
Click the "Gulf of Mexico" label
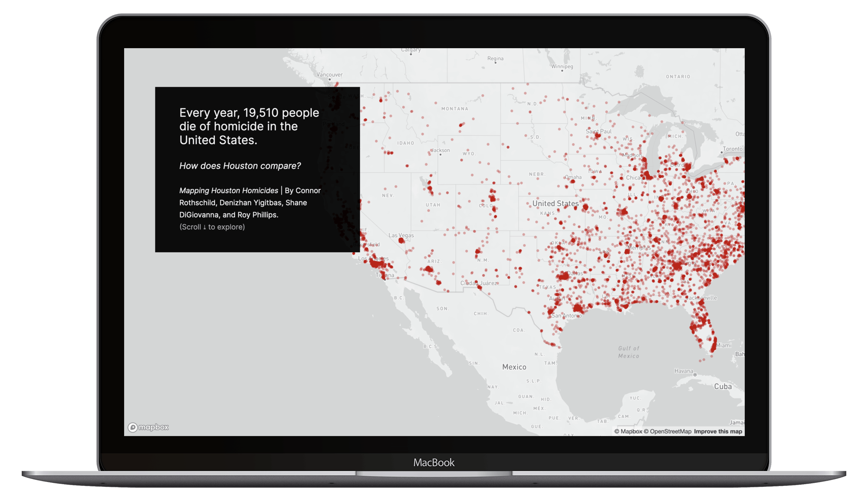(x=629, y=352)
